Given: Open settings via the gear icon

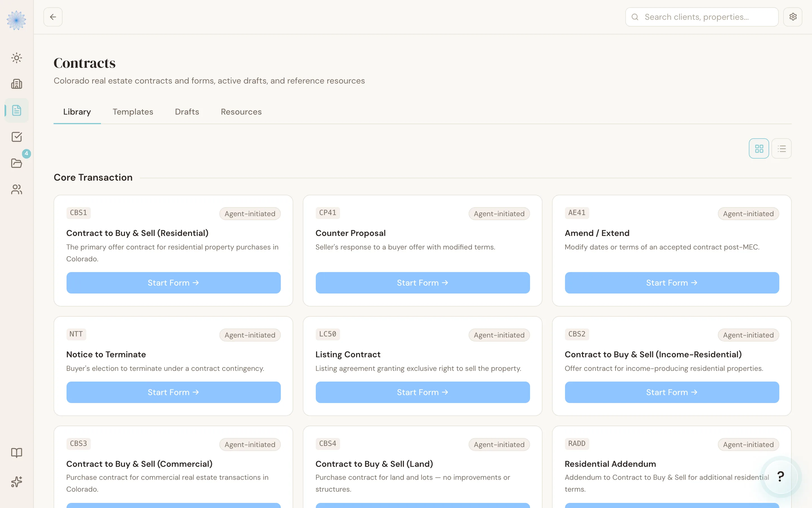Looking at the screenshot, I should point(793,17).
